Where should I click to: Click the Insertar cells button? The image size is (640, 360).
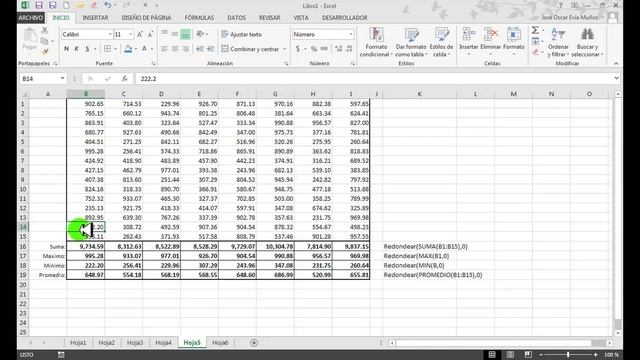[x=468, y=42]
